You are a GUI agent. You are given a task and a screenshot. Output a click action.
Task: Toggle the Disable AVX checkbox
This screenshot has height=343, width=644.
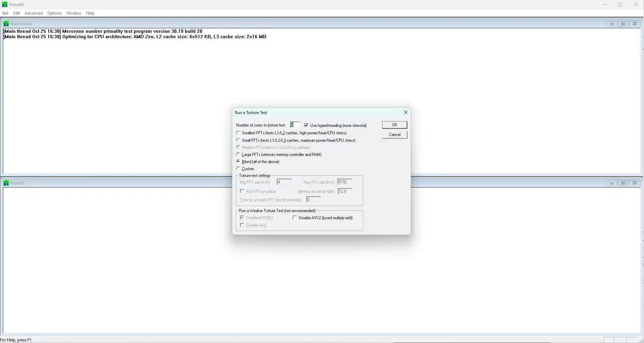pos(242,225)
